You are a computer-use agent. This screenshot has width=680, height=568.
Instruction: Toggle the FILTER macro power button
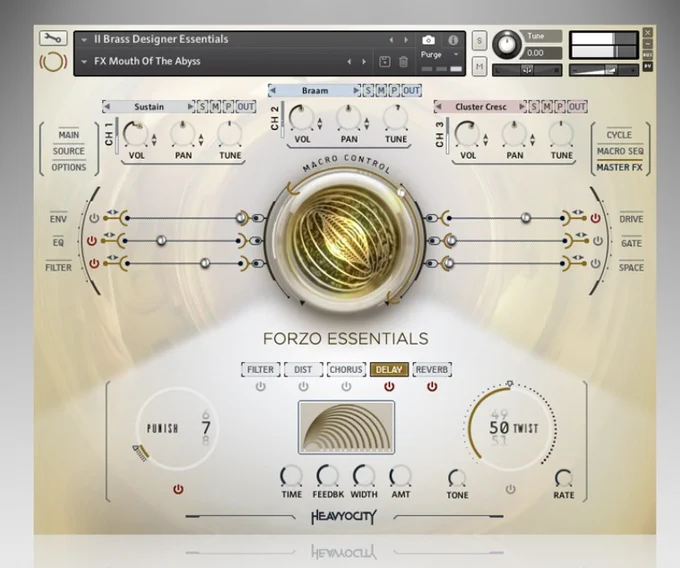point(94,263)
